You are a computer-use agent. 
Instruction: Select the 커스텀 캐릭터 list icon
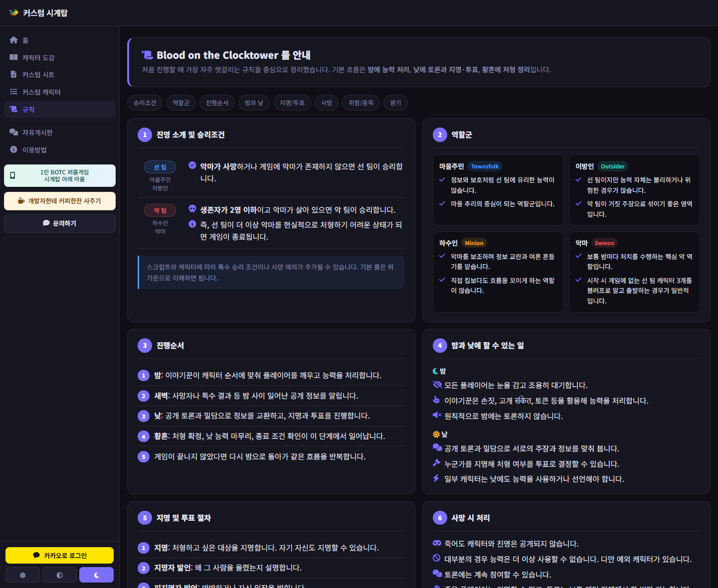(x=13, y=92)
